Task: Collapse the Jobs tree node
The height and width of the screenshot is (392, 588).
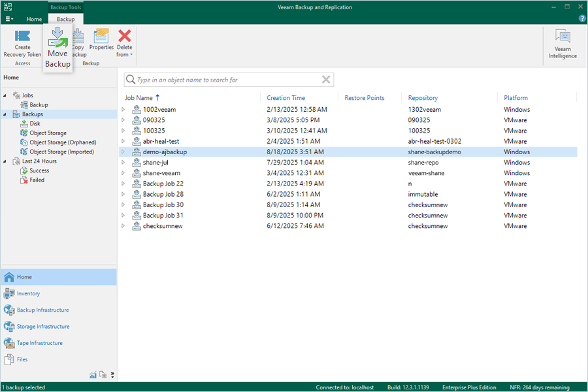Action: point(5,95)
